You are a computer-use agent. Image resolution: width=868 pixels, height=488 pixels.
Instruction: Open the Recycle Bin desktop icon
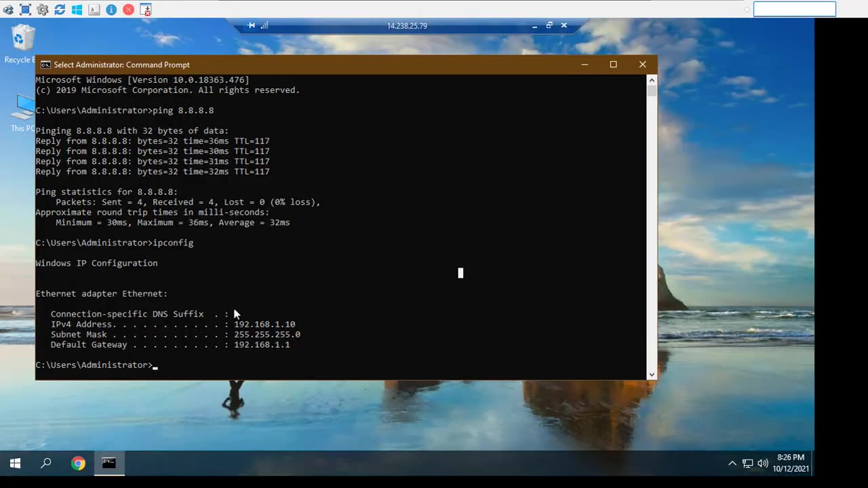coord(22,44)
